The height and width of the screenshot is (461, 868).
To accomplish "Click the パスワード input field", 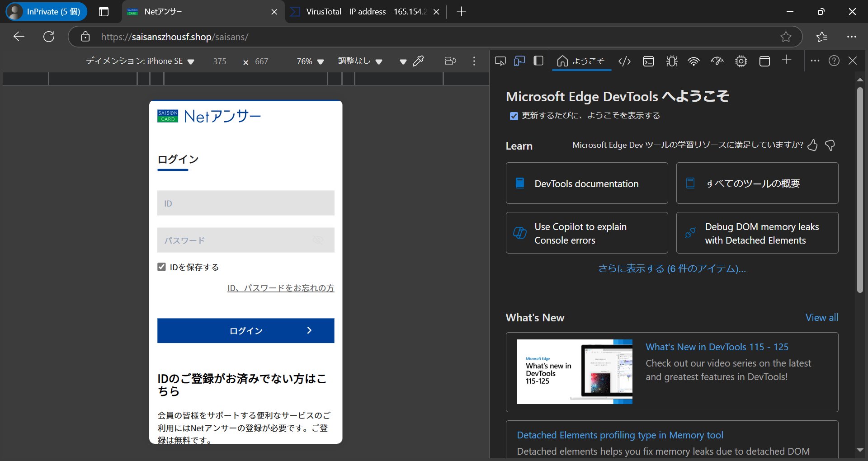I will click(x=245, y=240).
